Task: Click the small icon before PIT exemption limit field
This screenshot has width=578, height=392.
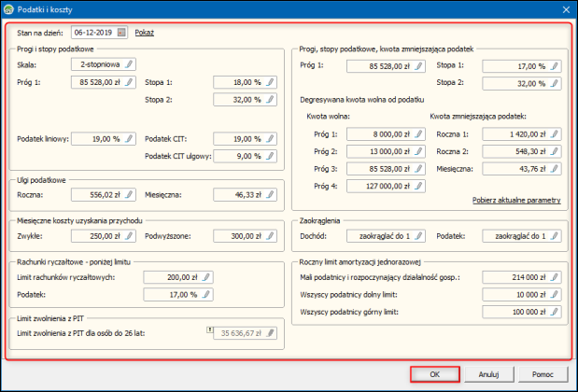Action: (209, 329)
